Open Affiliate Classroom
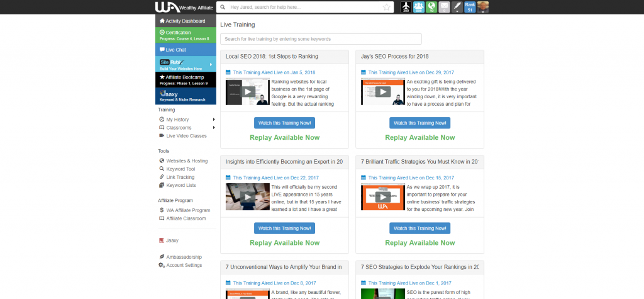This screenshot has height=299, width=644. coord(186,218)
